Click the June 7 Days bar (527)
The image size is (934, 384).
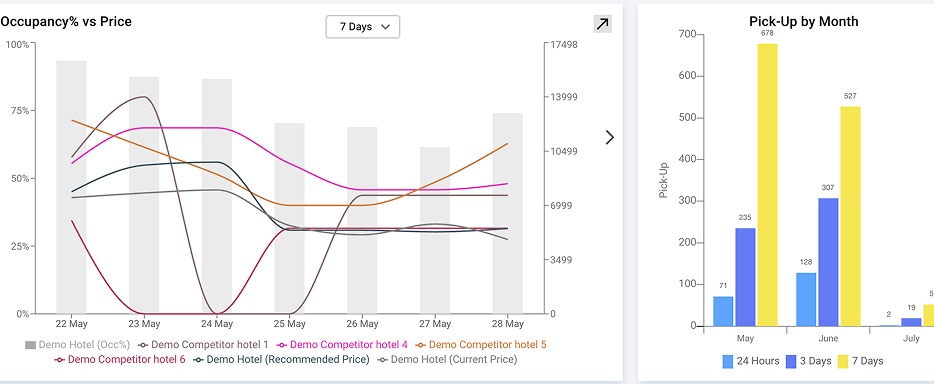pos(851,217)
